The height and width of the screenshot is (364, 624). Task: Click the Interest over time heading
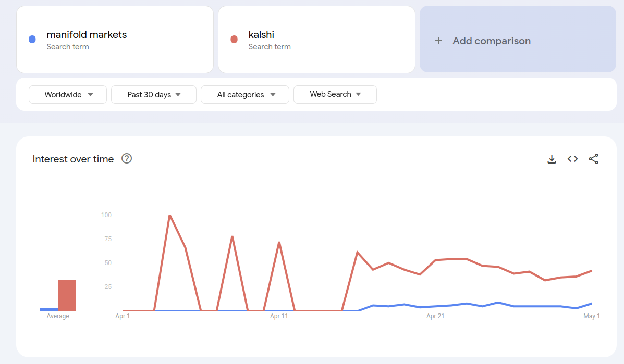[x=73, y=159]
